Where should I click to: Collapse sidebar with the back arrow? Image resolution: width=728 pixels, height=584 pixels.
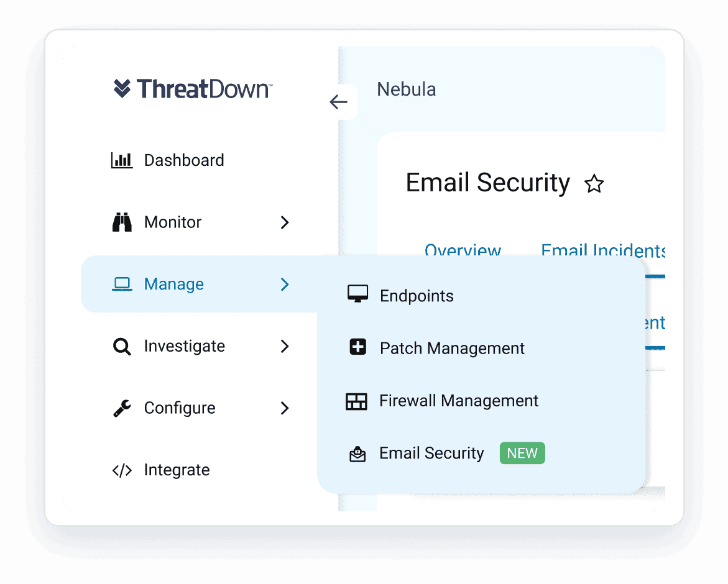pos(339,102)
